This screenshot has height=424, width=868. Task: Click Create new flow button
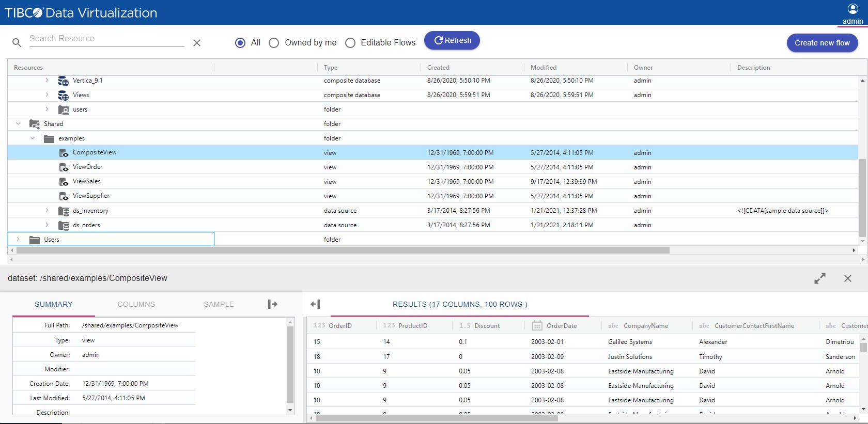pyautogui.click(x=822, y=43)
